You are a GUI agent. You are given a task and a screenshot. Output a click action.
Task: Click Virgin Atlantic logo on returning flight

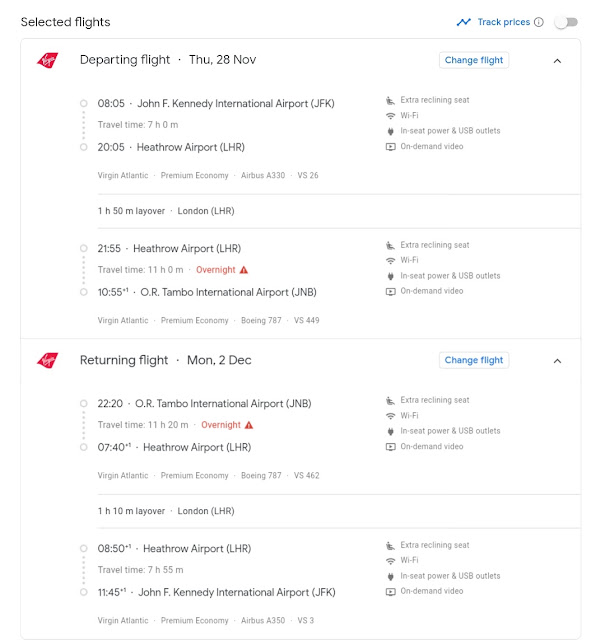click(47, 360)
